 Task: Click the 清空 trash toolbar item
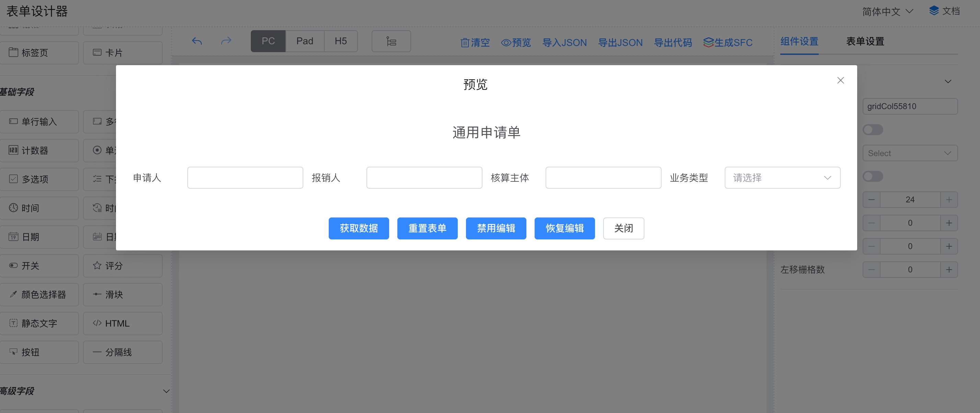coord(475,43)
